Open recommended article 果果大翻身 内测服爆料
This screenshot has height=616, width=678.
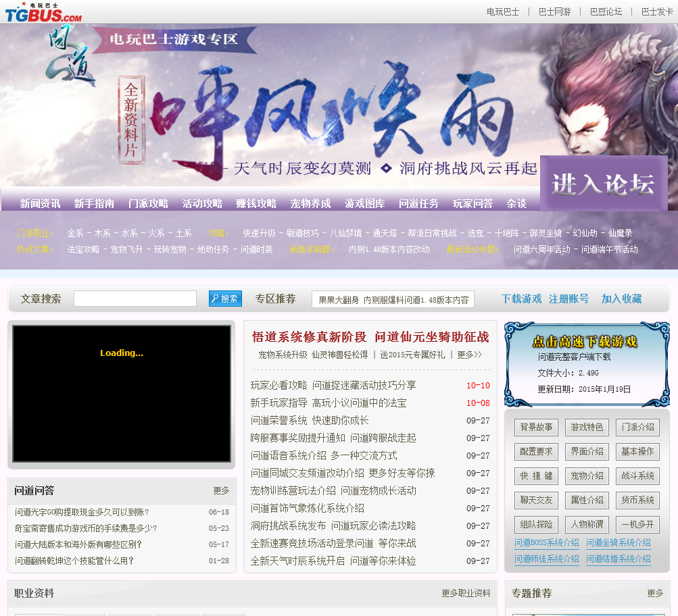click(393, 299)
